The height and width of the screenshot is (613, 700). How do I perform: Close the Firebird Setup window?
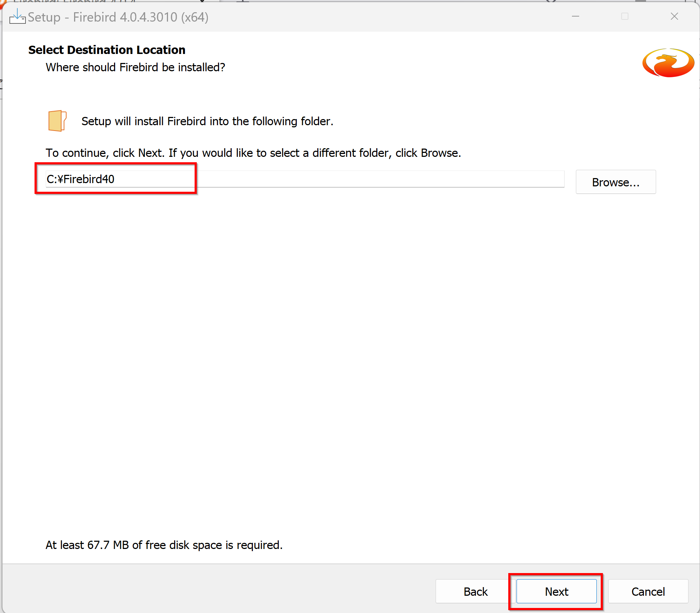[674, 17]
